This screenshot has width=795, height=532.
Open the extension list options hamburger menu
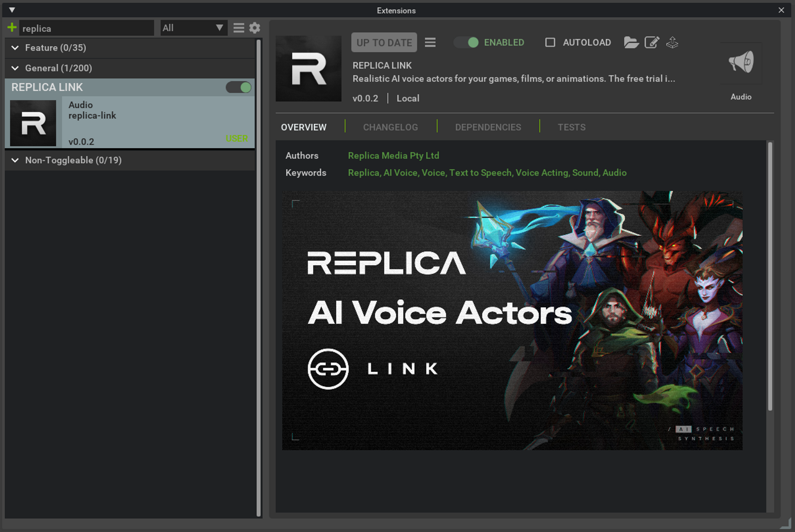point(238,28)
